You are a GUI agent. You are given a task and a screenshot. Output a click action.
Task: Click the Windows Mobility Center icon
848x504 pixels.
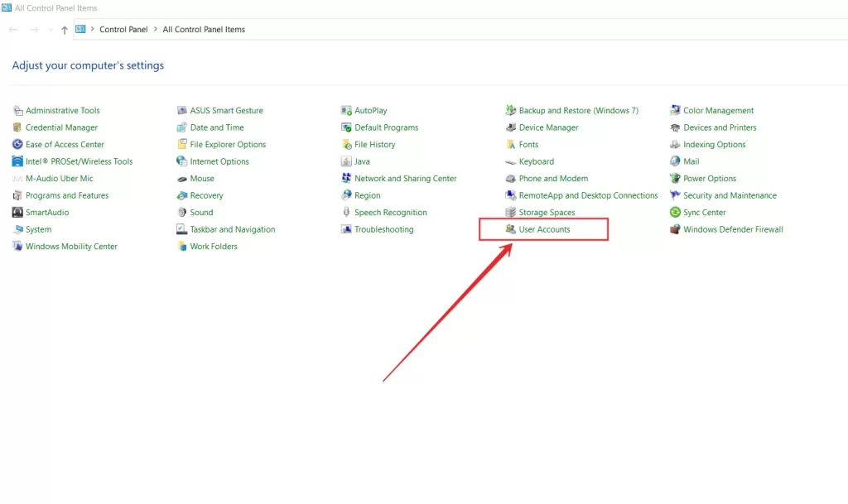point(17,247)
